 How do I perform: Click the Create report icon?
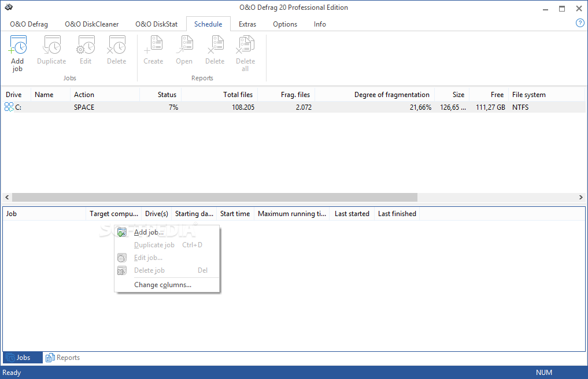click(x=153, y=46)
